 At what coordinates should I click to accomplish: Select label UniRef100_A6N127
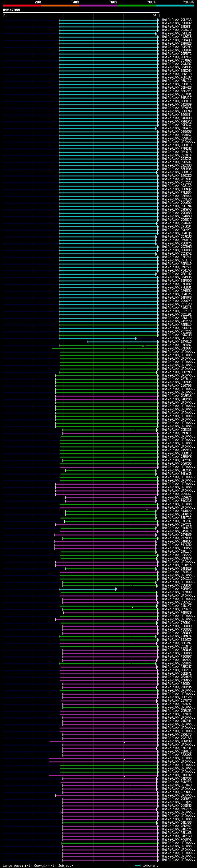click(x=177, y=81)
